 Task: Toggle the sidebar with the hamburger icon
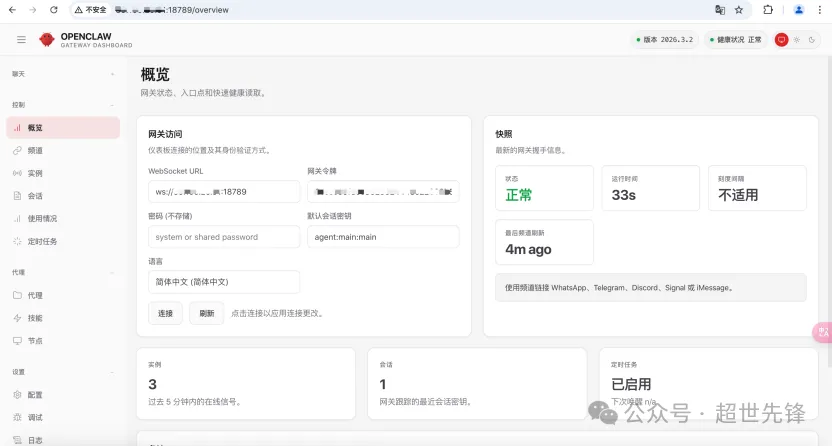21,40
